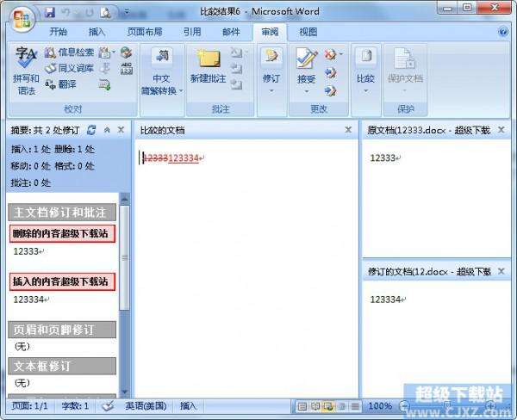The height and width of the screenshot is (420, 517).
Task: Click the Office button
Action: tap(22, 19)
